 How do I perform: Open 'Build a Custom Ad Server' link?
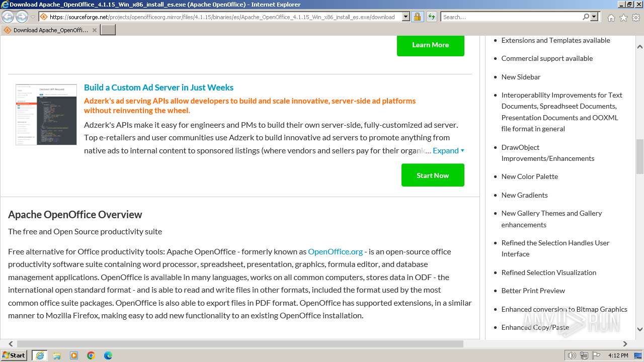[x=158, y=87]
